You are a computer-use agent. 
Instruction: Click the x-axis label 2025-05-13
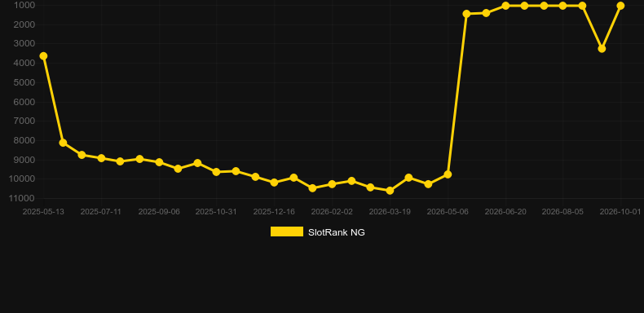[43, 212]
